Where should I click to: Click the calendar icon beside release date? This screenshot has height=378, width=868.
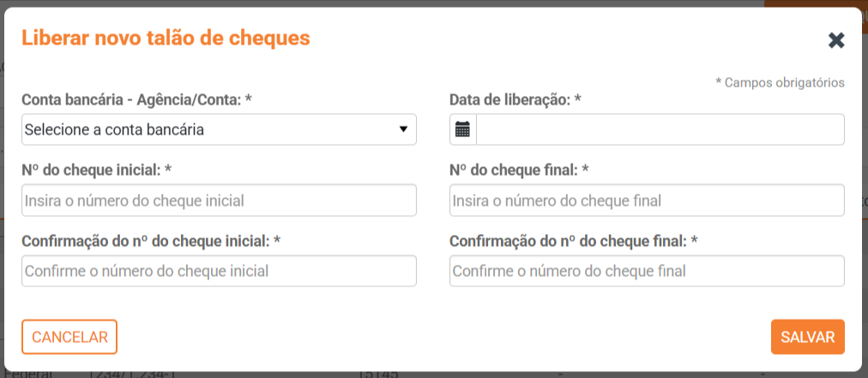point(462,129)
